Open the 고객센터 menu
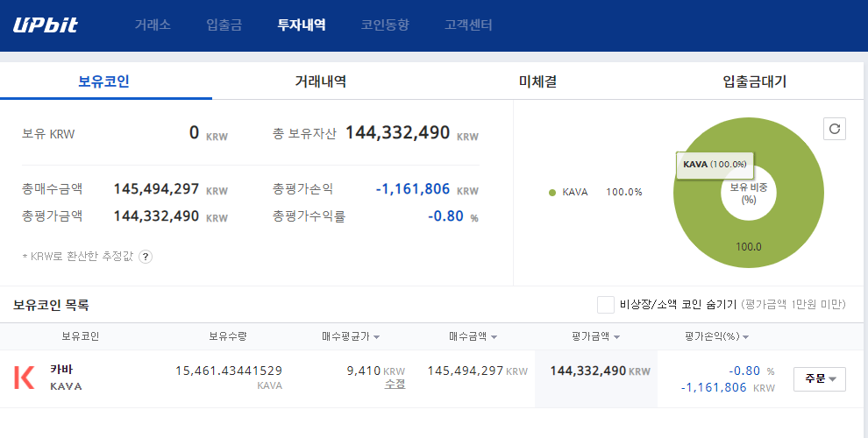The image size is (868, 438). [468, 25]
